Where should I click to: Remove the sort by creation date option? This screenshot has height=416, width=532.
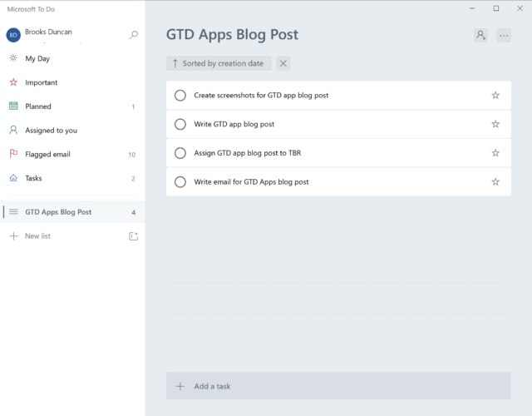click(283, 63)
